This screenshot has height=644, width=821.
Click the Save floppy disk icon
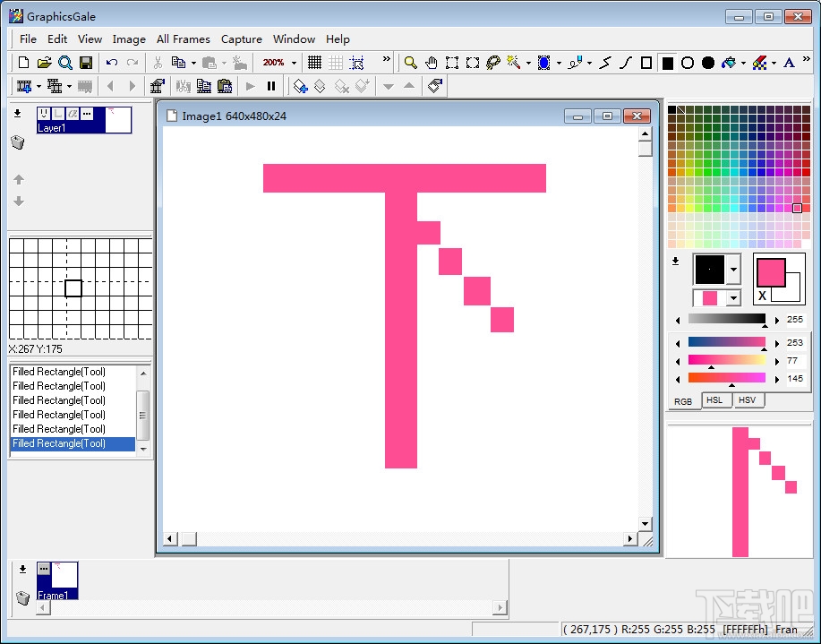point(86,63)
